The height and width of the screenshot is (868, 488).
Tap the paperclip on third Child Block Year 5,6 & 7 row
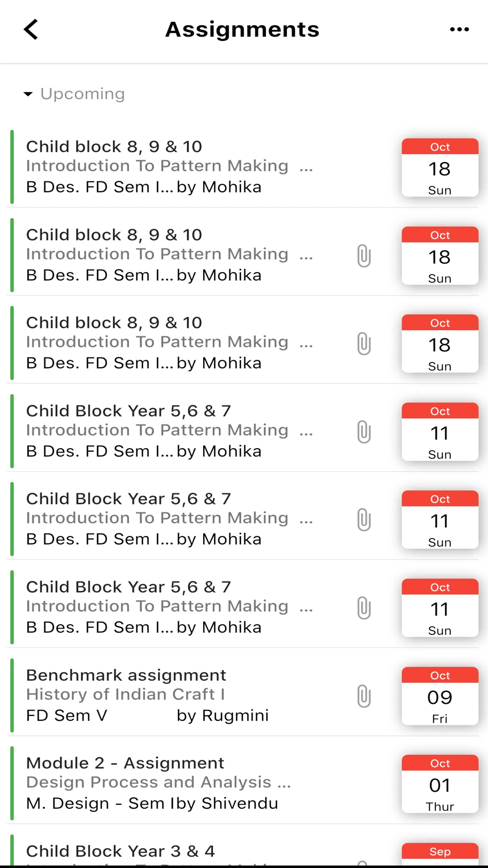(363, 607)
